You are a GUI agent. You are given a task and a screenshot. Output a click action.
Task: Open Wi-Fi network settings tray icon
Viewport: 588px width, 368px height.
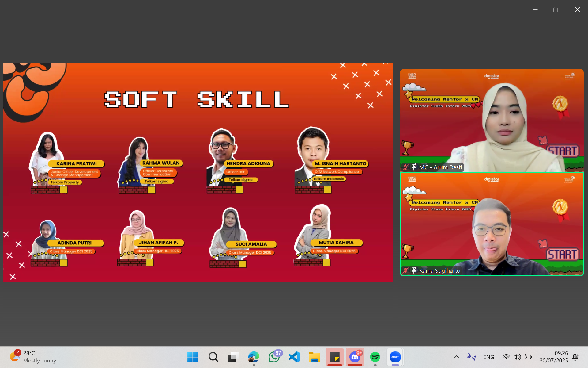506,357
